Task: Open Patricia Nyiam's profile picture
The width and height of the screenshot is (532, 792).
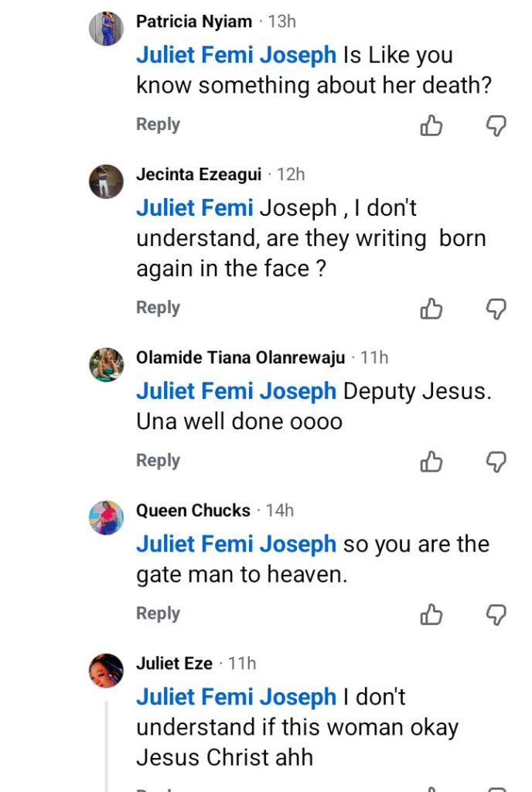Action: pyautogui.click(x=106, y=29)
